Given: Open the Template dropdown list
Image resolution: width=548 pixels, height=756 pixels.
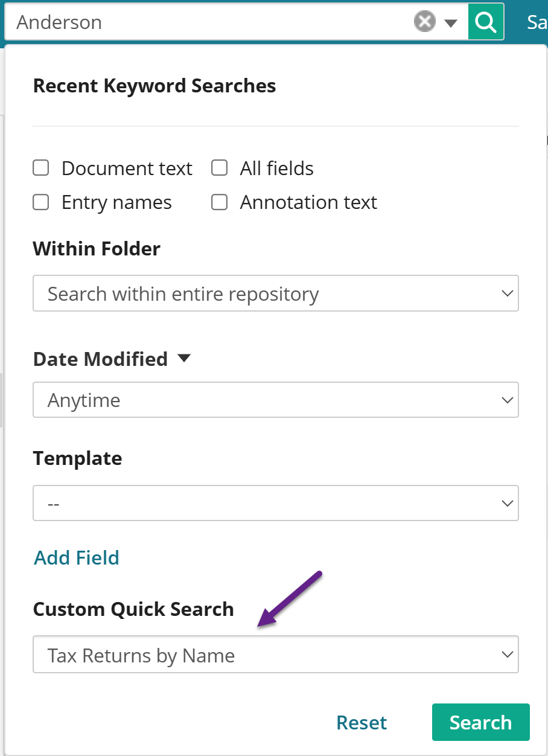Looking at the screenshot, I should (276, 503).
